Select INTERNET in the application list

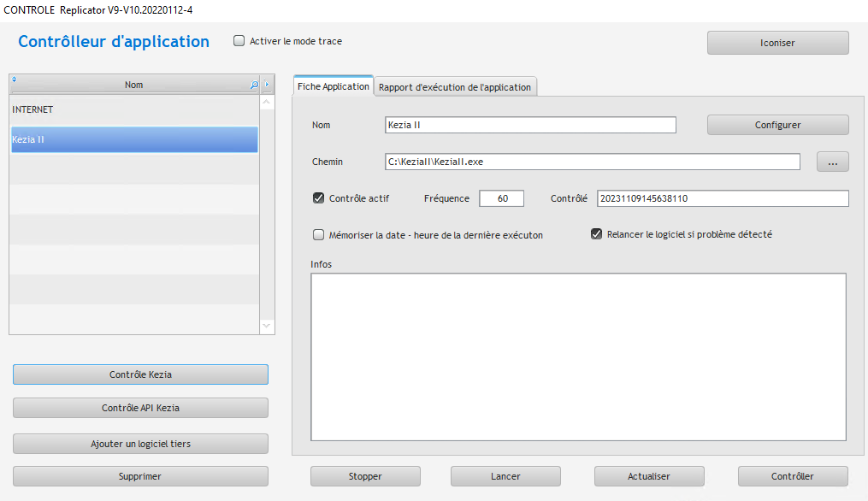coord(133,110)
